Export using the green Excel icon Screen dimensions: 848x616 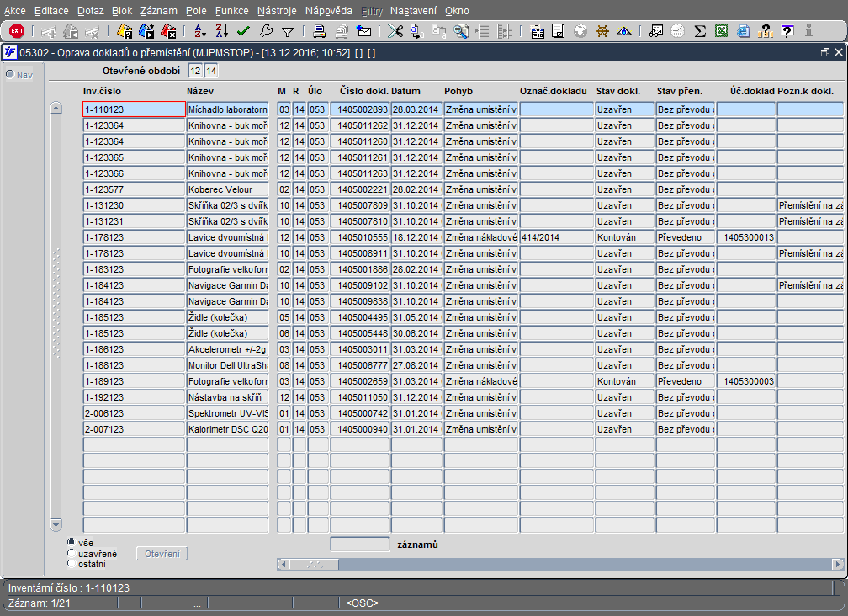(722, 31)
